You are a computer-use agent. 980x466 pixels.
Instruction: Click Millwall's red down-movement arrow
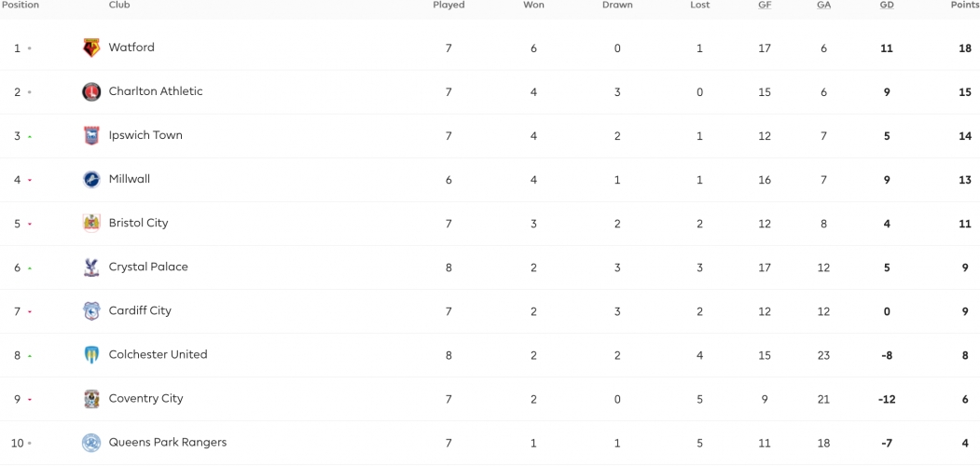coord(30,181)
